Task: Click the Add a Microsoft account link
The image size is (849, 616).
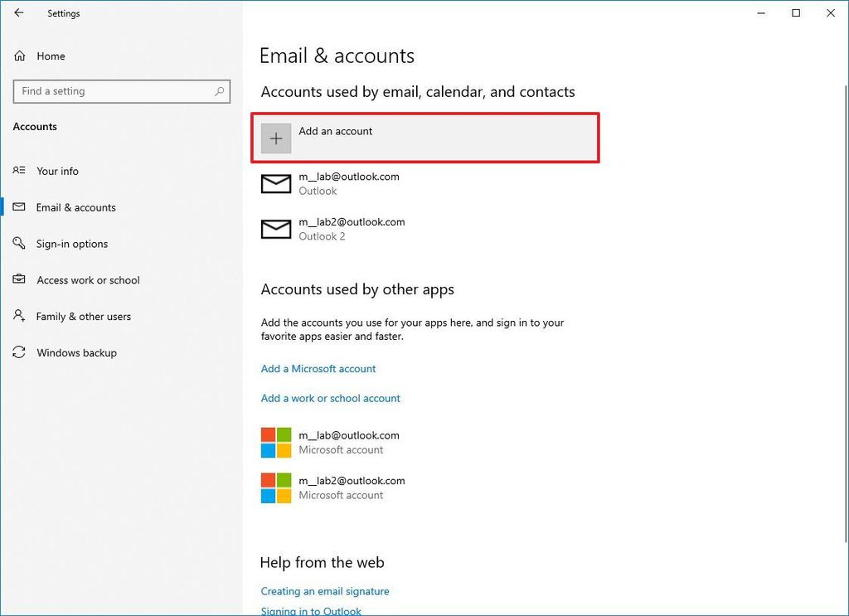Action: [x=318, y=368]
